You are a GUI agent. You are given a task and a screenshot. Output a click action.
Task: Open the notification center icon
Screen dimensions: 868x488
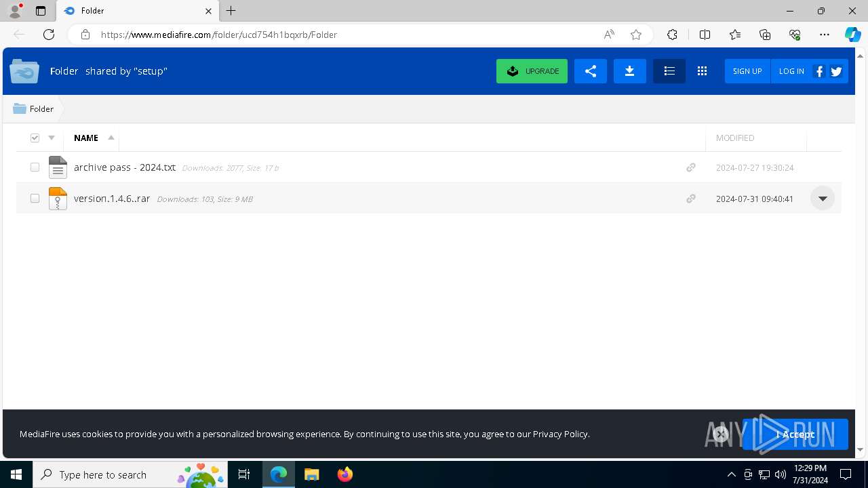click(846, 474)
